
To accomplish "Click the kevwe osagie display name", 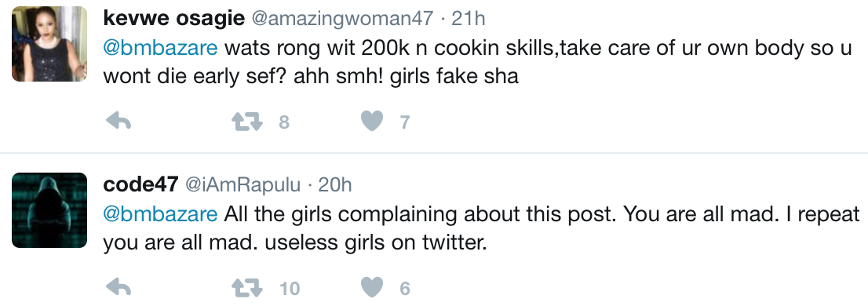I will (173, 18).
